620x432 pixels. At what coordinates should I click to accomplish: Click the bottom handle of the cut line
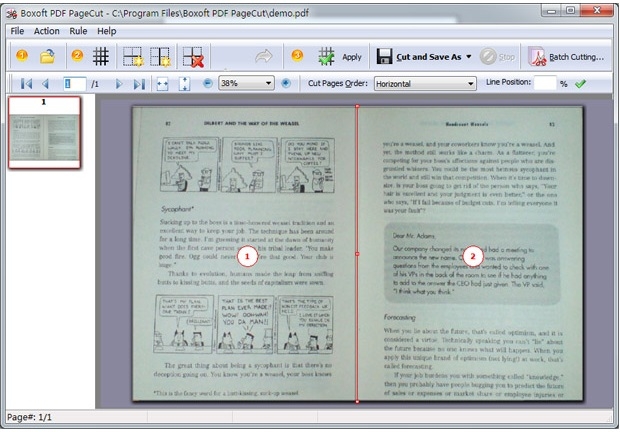tap(357, 402)
